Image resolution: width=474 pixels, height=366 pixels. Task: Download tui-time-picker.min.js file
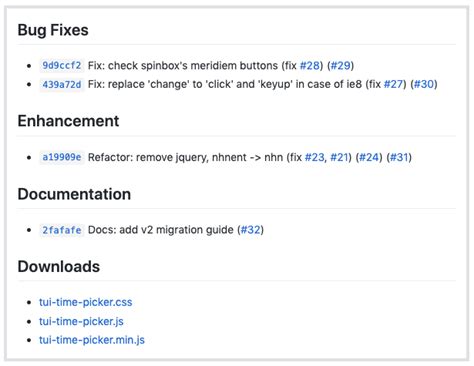point(92,340)
